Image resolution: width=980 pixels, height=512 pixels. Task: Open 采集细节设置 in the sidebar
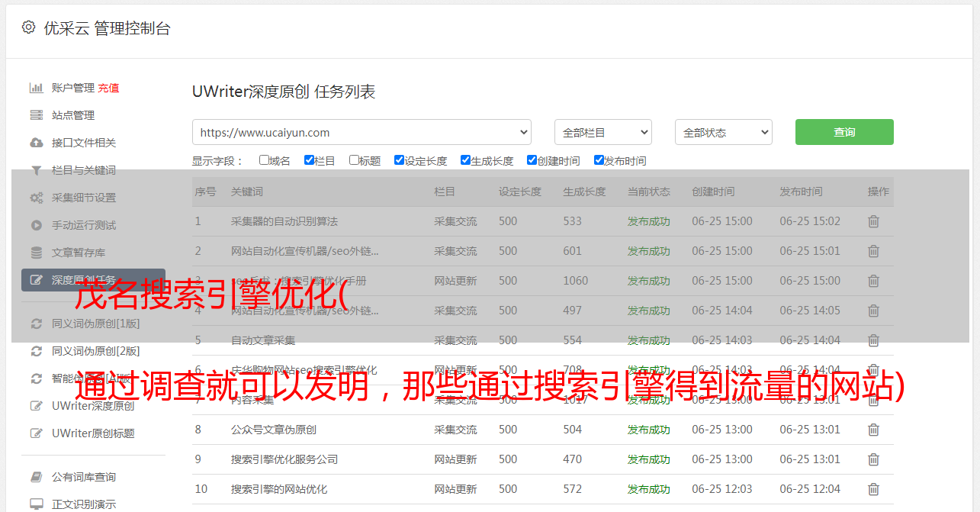click(x=84, y=198)
